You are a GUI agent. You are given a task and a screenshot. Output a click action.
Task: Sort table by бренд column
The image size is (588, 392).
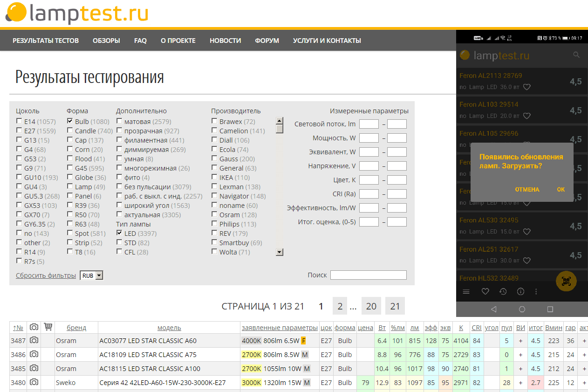click(x=76, y=328)
